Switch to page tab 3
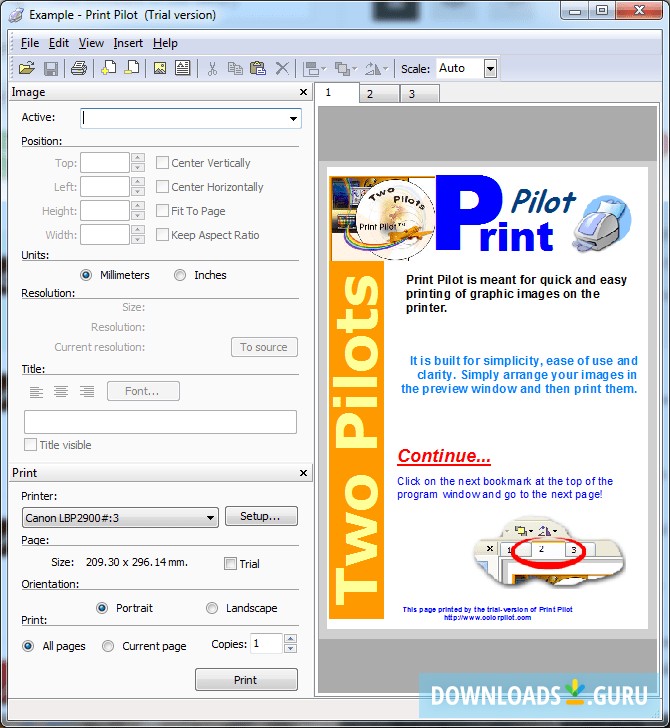The image size is (670, 728). (419, 94)
